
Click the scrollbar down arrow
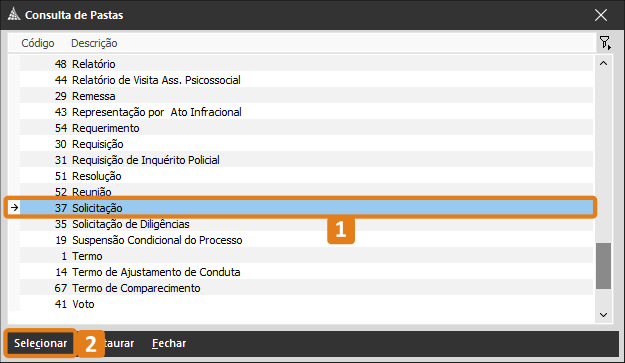[x=603, y=315]
